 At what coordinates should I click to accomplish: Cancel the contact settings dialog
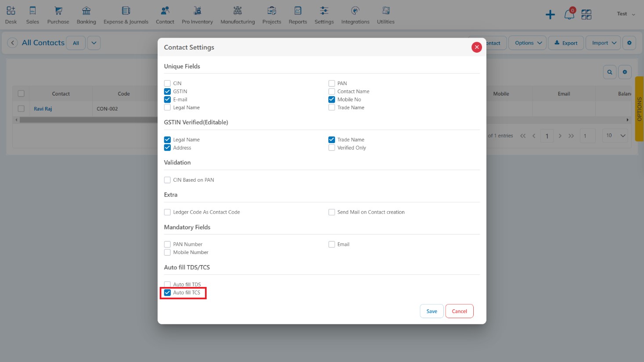pos(460,311)
